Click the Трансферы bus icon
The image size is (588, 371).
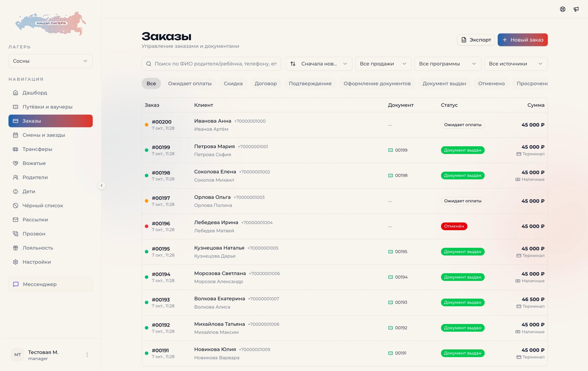pyautogui.click(x=15, y=149)
